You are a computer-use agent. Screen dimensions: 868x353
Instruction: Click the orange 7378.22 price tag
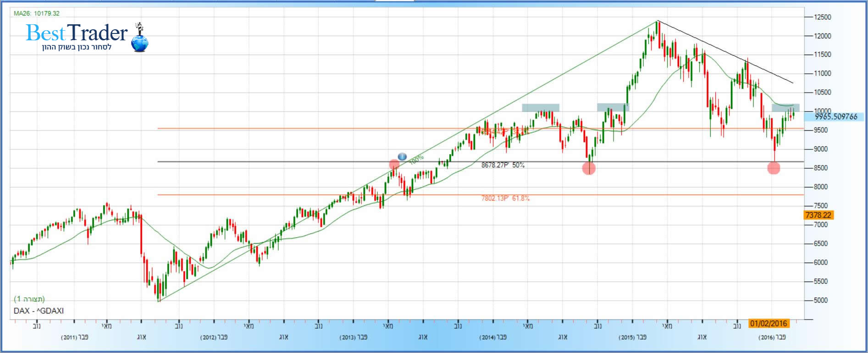[x=818, y=215]
